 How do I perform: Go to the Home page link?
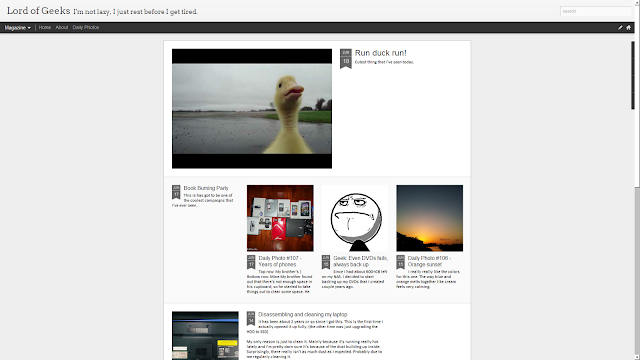pos(45,27)
